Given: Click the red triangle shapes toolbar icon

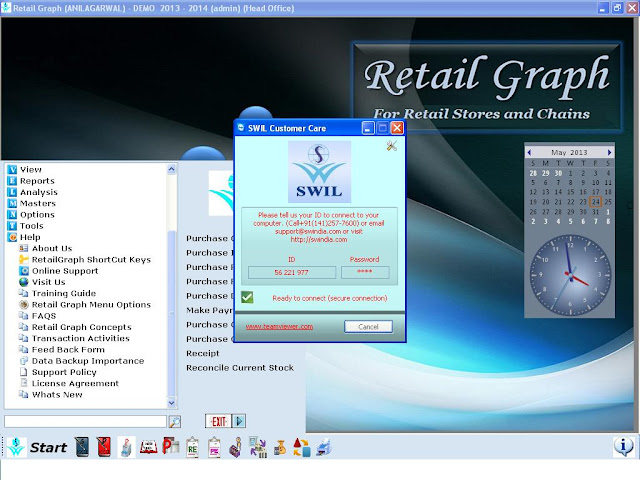Looking at the screenshot, I should [302, 447].
